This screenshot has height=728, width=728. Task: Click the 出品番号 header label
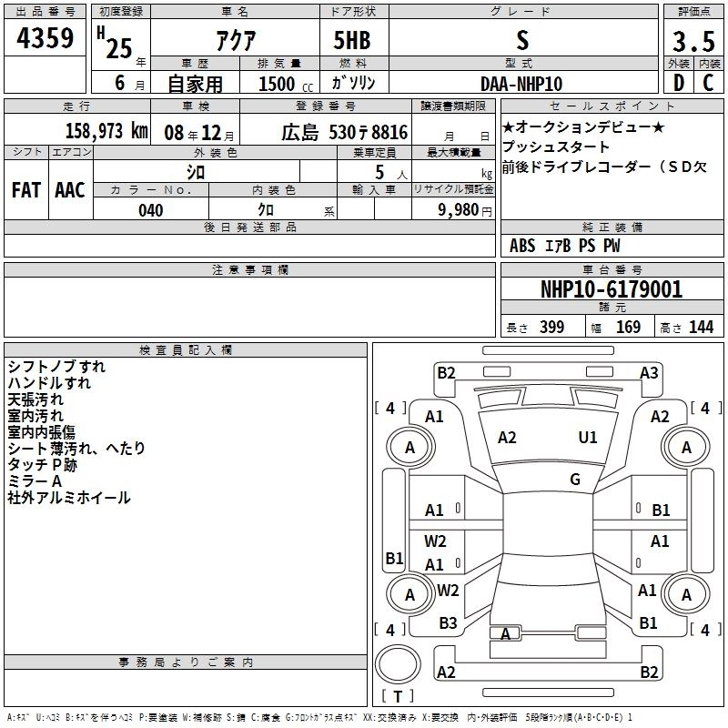(45, 12)
